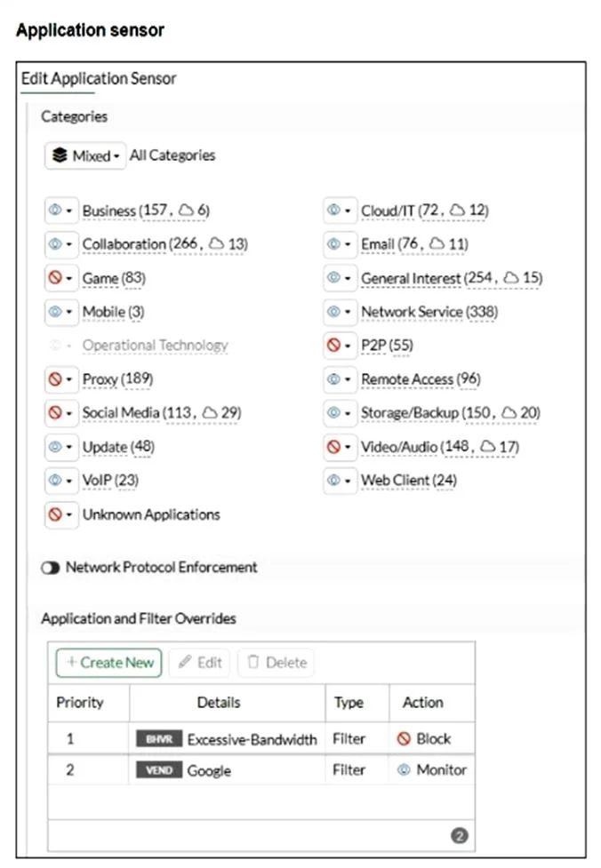The image size is (601, 868).
Task: Click the monitor eye icon beside Web Client
Action: [333, 480]
